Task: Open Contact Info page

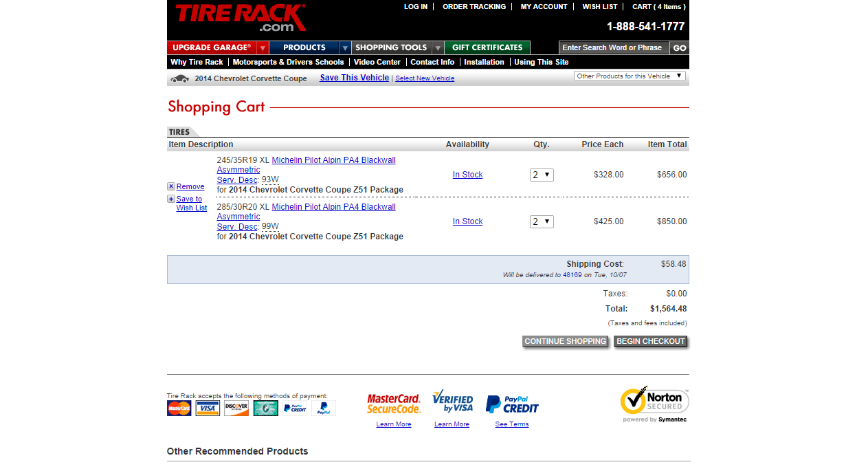Action: [x=432, y=62]
